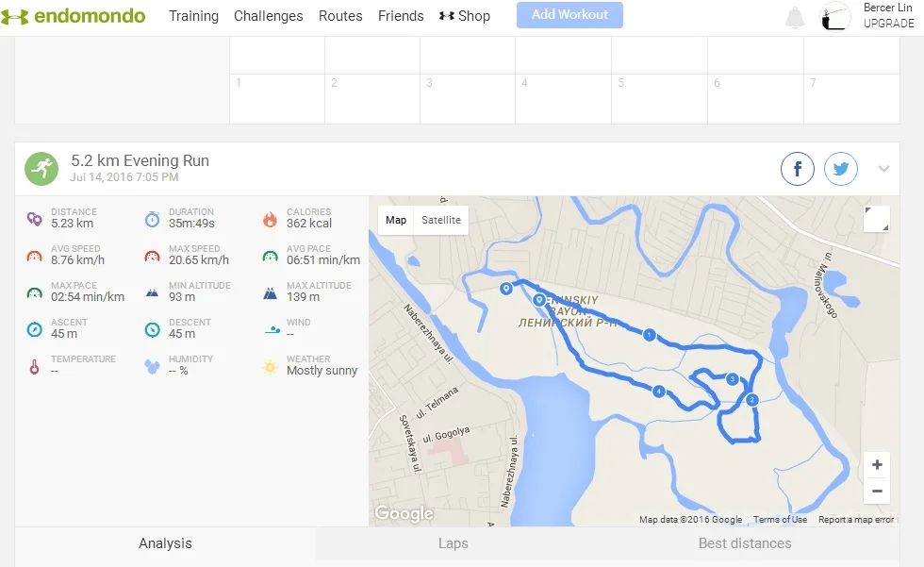Open Report a map error link

[x=856, y=520]
